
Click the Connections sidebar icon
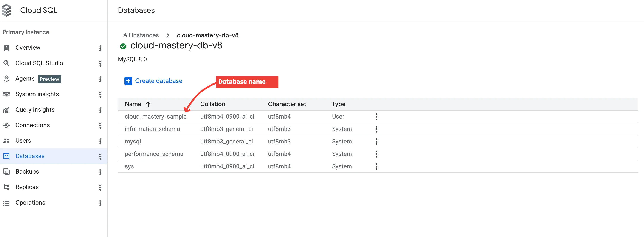(6, 125)
